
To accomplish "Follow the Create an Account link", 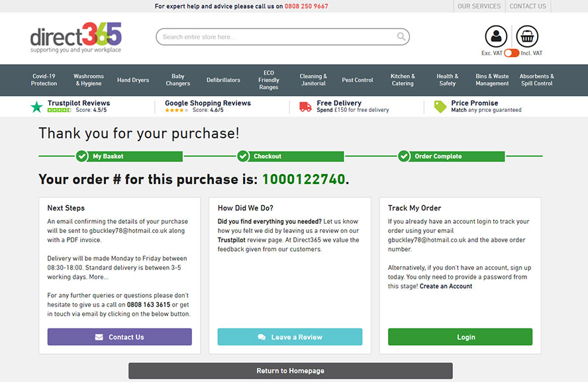I will click(446, 286).
